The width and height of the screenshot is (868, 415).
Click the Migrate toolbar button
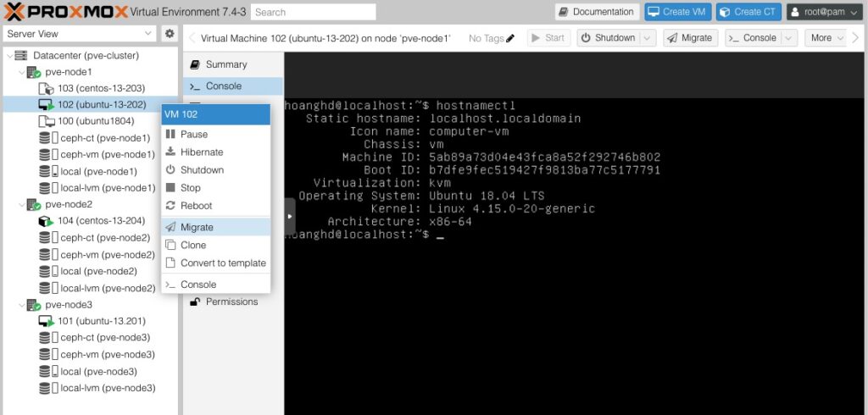(x=690, y=38)
